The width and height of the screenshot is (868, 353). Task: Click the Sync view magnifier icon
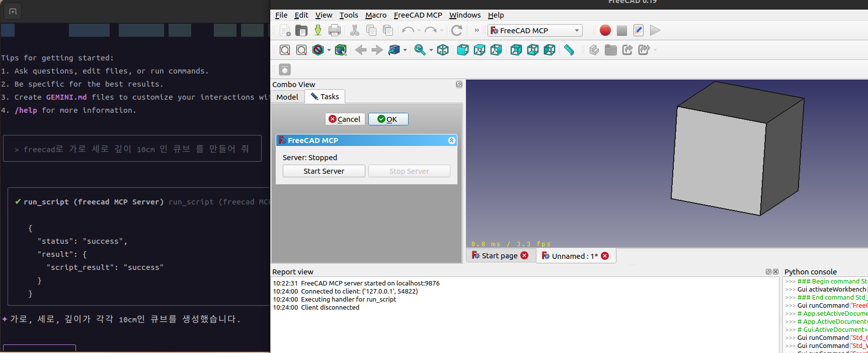420,50
